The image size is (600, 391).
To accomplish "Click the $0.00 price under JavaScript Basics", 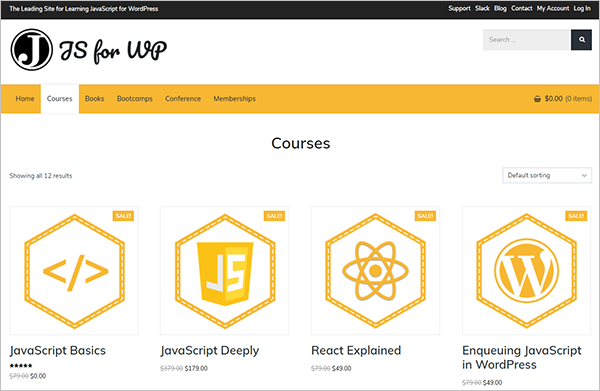I will (x=38, y=376).
